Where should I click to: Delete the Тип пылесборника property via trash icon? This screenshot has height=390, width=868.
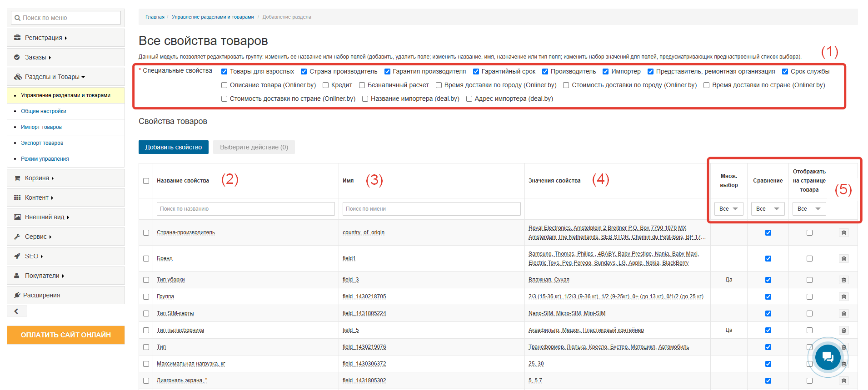click(843, 331)
